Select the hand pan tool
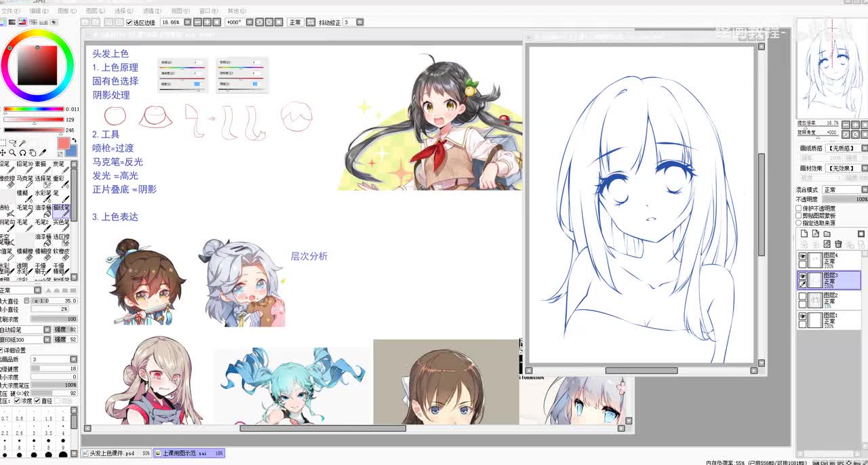This screenshot has width=868, height=465. [32, 153]
